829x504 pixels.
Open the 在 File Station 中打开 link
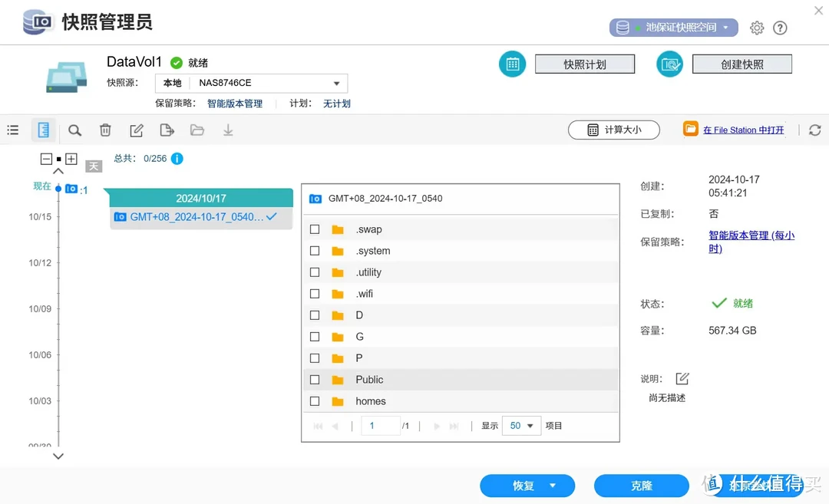743,130
